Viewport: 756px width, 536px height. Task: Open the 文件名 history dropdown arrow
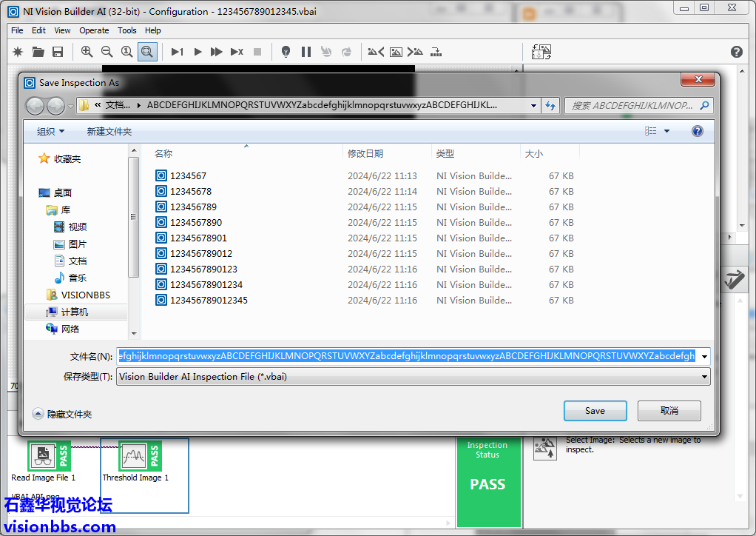point(704,356)
